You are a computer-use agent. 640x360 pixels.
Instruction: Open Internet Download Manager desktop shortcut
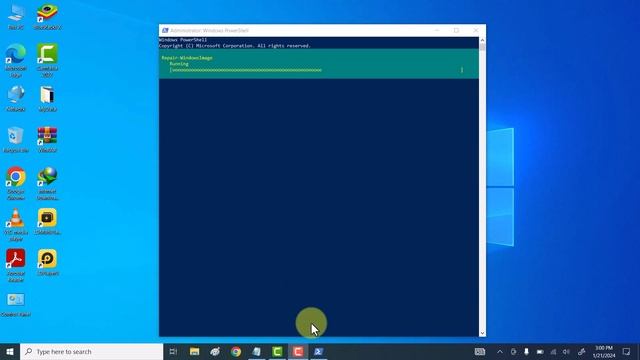pos(47,184)
